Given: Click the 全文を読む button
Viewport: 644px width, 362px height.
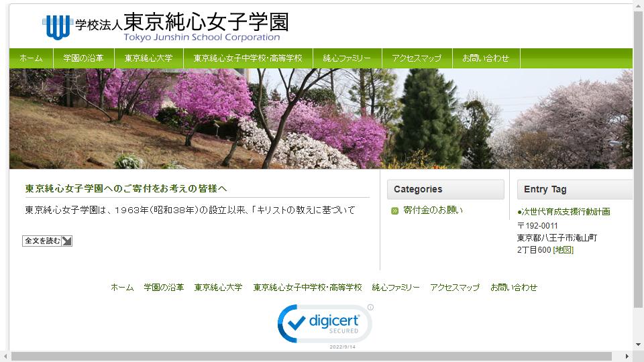Looking at the screenshot, I should 47,241.
